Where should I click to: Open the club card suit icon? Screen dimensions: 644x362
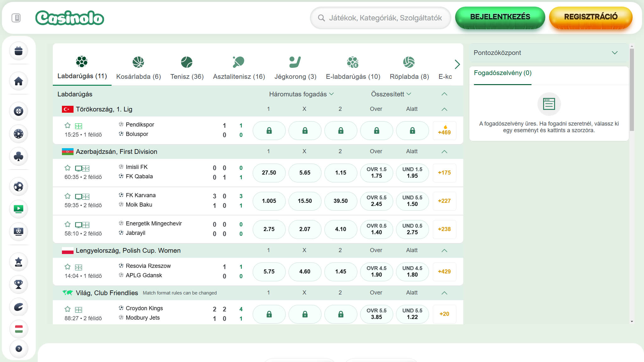coord(19,156)
